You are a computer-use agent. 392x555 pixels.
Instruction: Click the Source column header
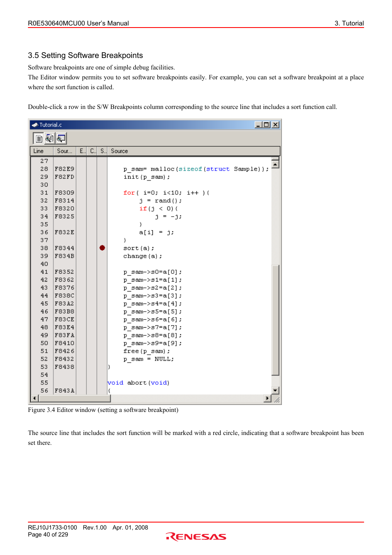(194, 151)
